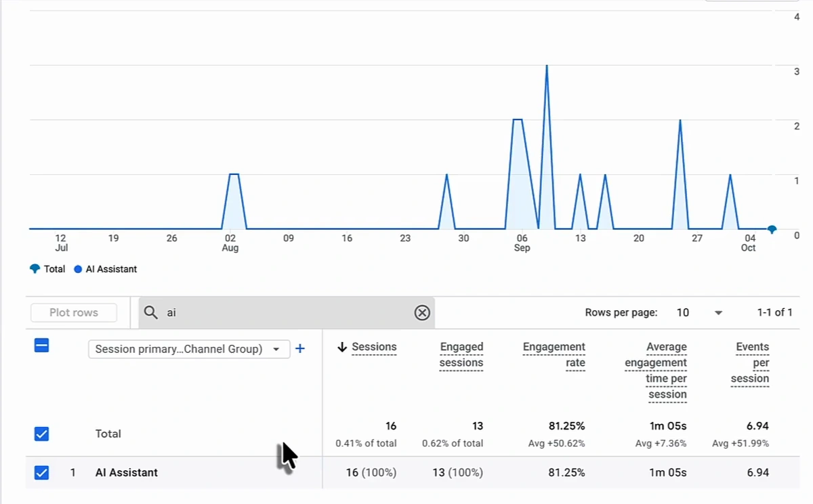Click the '06 Sep' axis label
The image size is (813, 504).
point(522,243)
